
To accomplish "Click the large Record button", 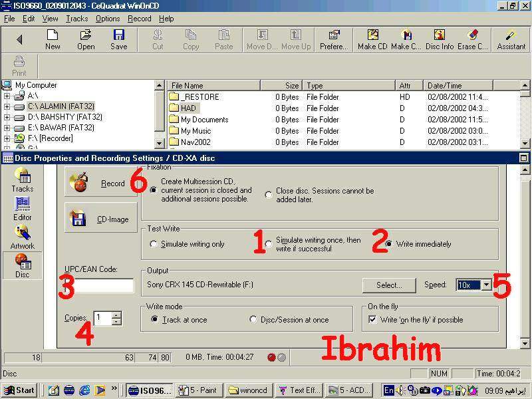I will pos(101,182).
